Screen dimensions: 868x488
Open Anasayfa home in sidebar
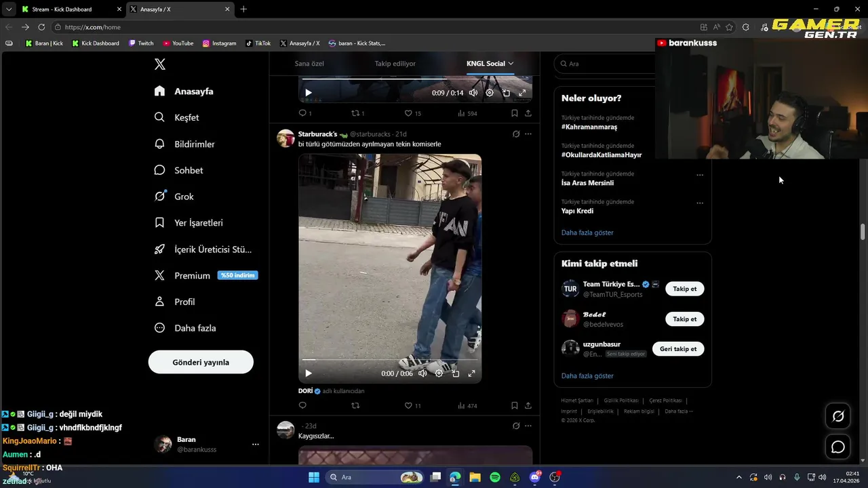[x=184, y=91]
